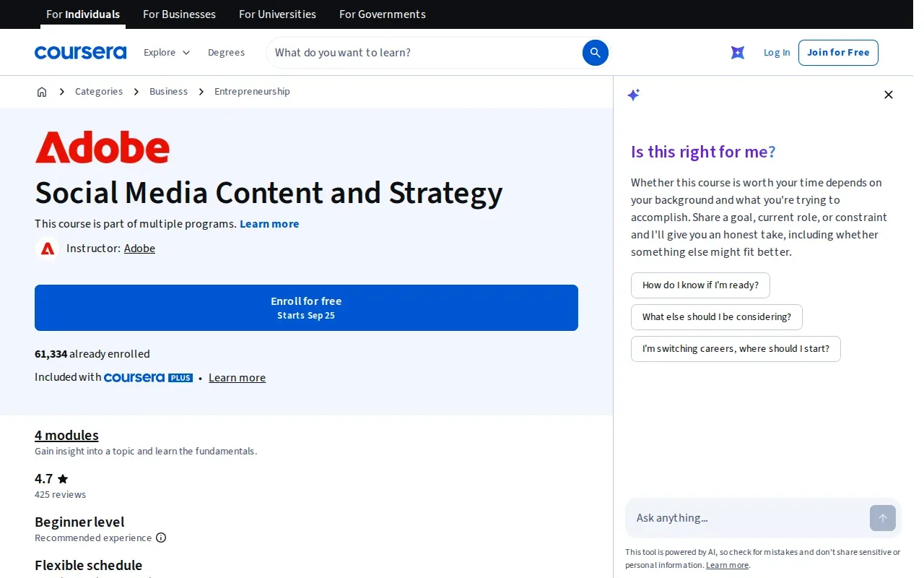Click Learn more beside Coursera Plus
Viewport: 924px width, 578px height.
237,378
